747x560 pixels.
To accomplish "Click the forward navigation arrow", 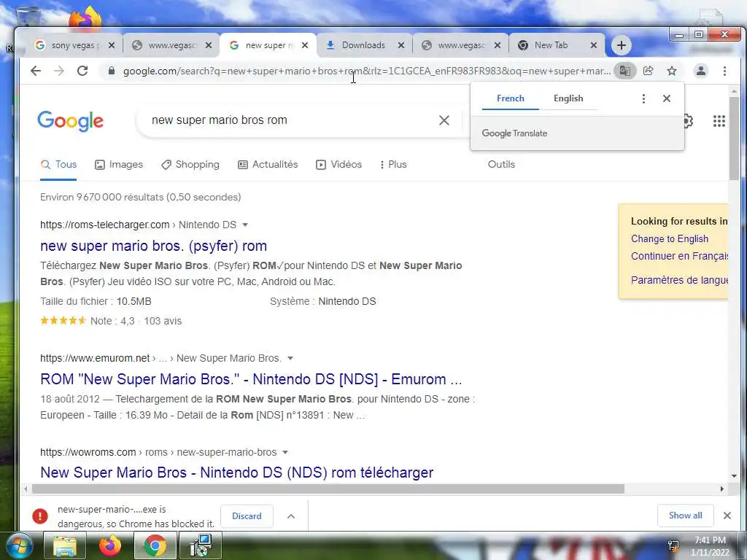I will click(x=59, y=71).
